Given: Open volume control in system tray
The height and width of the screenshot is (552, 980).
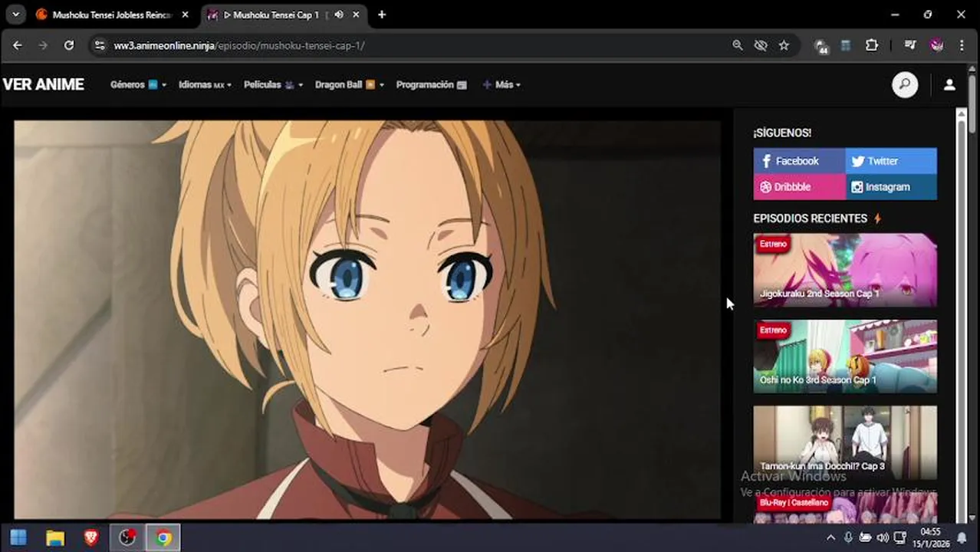Looking at the screenshot, I should [x=883, y=537].
